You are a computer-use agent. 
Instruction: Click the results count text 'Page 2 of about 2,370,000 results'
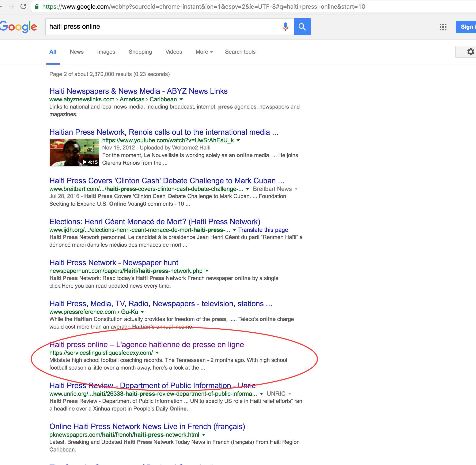109,74
